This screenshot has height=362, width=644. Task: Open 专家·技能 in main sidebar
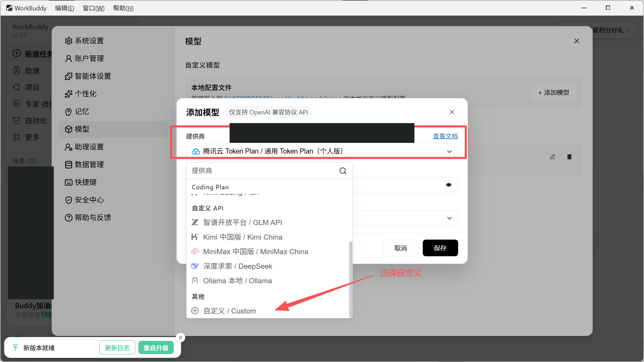pyautogui.click(x=32, y=104)
